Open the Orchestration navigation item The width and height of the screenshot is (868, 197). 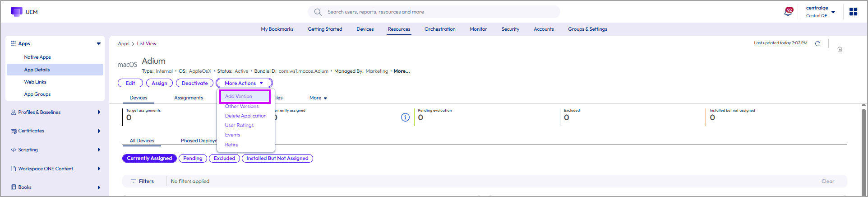pyautogui.click(x=440, y=29)
